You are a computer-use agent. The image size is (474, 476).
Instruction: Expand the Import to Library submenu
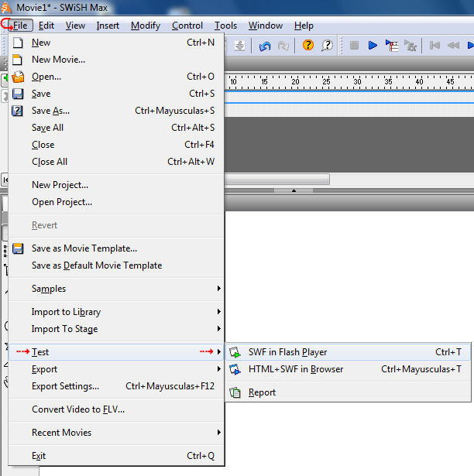[x=116, y=312]
